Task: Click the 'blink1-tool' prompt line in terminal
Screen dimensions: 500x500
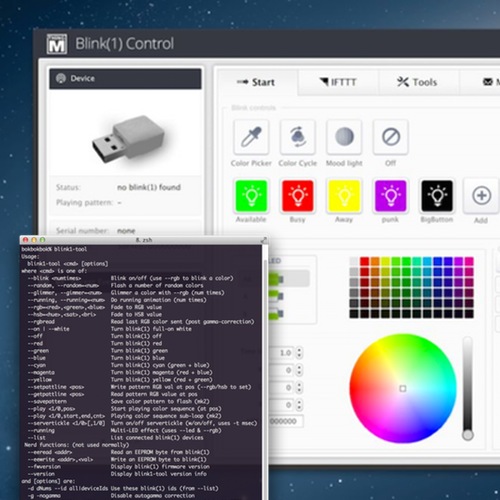Action: [54, 249]
